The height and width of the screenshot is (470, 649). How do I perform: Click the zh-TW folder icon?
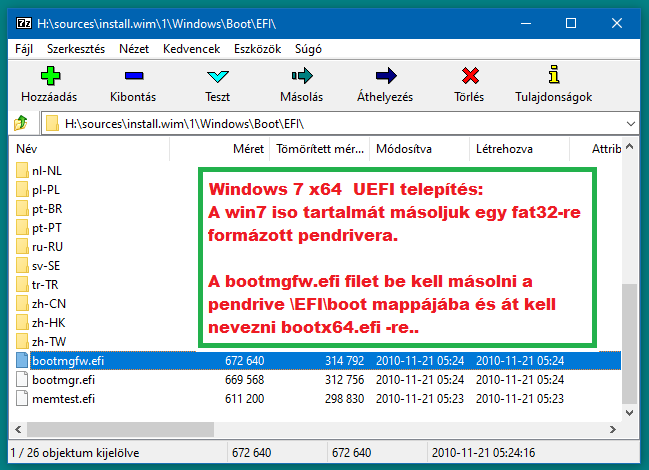click(x=22, y=342)
